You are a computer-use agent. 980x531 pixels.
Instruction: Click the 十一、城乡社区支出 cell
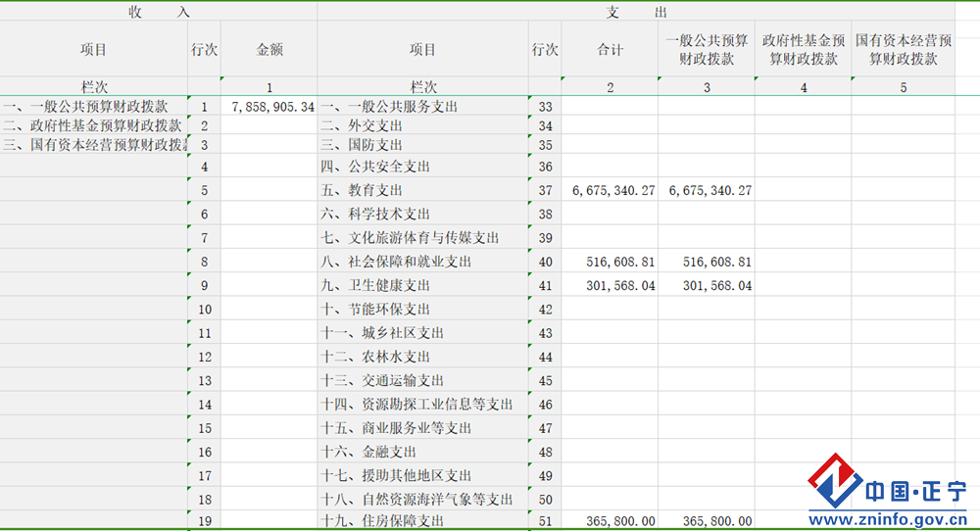pos(422,332)
